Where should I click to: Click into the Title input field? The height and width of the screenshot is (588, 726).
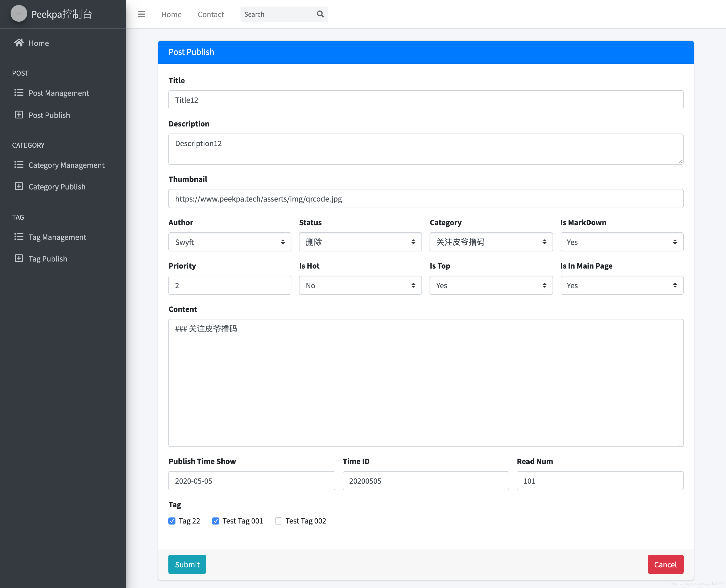[x=425, y=100]
